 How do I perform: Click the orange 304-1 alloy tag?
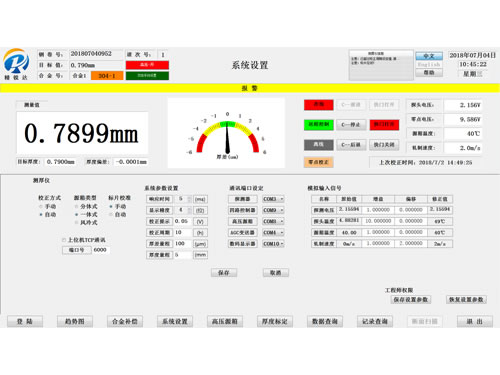point(107,76)
